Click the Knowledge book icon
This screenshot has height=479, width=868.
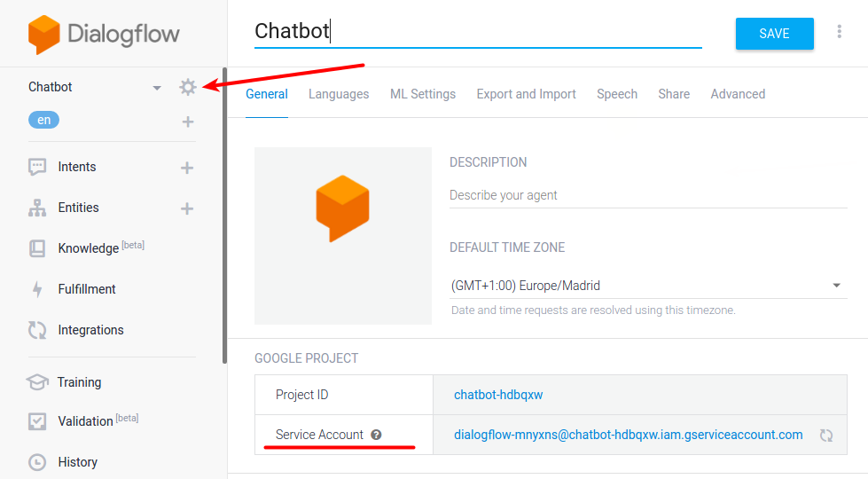pyautogui.click(x=37, y=248)
